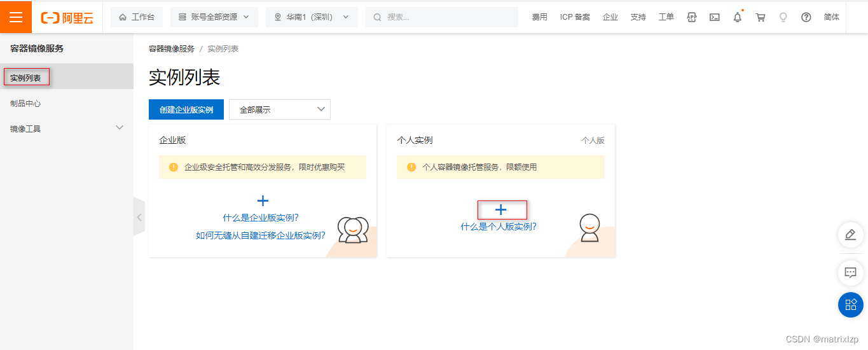Open notifications bell icon
This screenshot has height=350, width=868.
tap(738, 17)
